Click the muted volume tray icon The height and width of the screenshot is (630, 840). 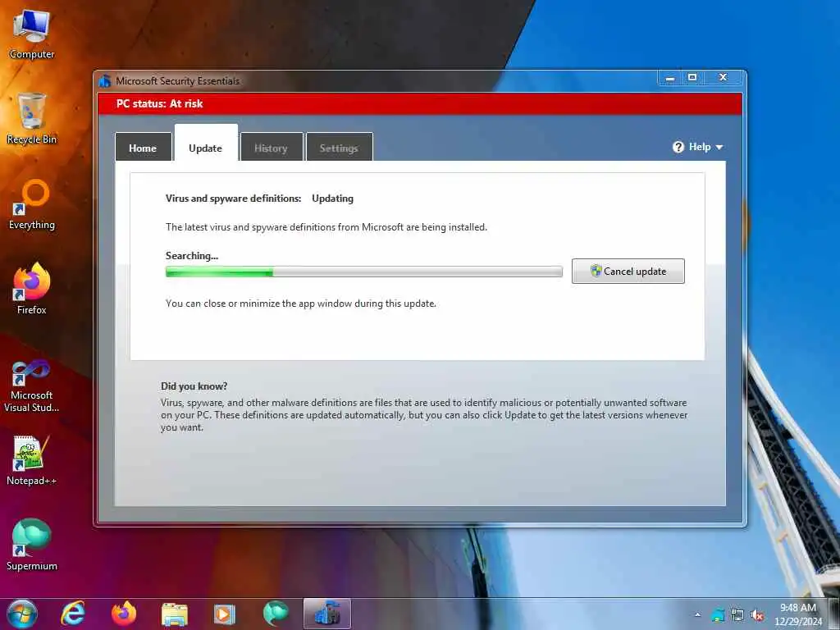(757, 615)
